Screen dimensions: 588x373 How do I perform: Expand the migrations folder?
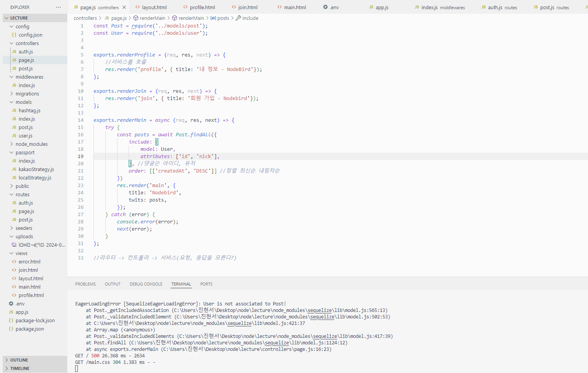coord(11,94)
